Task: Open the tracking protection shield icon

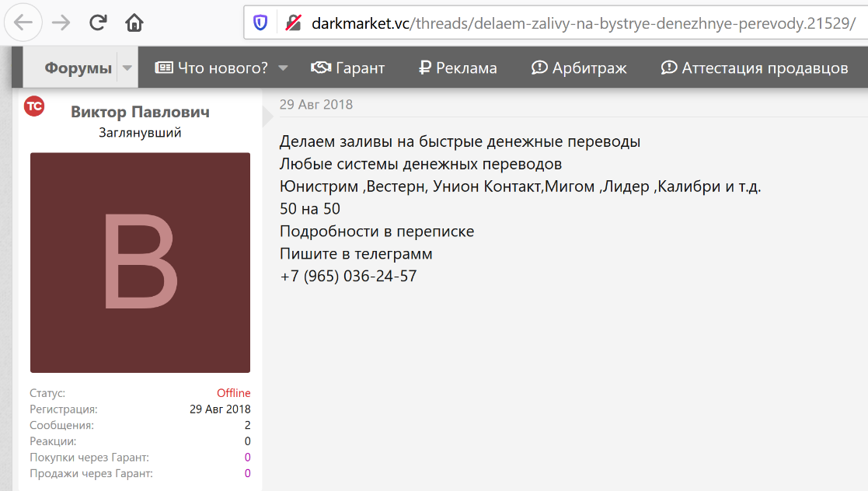Action: [260, 23]
